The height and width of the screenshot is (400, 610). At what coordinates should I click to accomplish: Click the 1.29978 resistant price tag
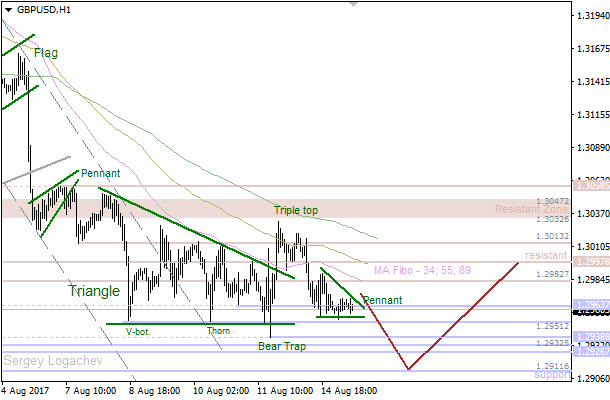(587, 261)
